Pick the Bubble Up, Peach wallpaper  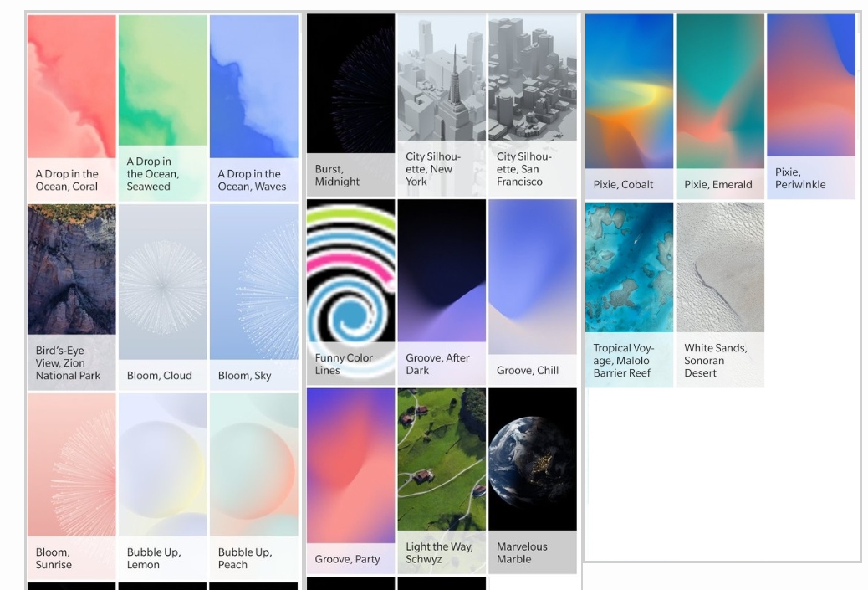pos(253,486)
